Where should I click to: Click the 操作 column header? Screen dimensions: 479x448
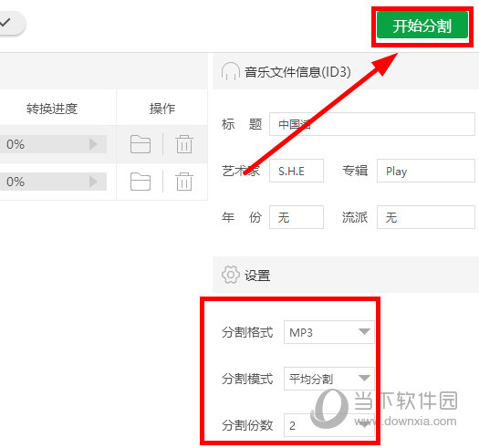pos(162,109)
